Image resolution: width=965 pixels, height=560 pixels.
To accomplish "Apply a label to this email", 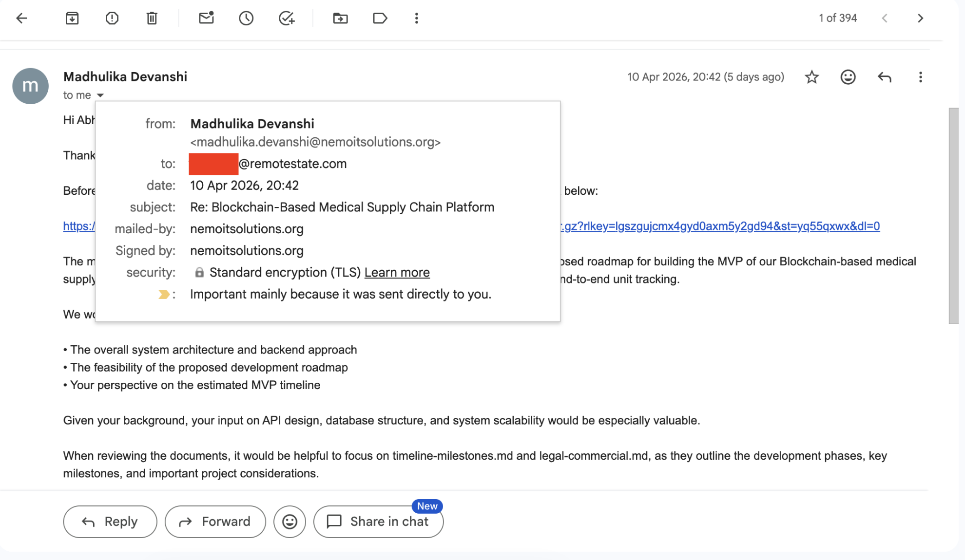I will click(380, 18).
